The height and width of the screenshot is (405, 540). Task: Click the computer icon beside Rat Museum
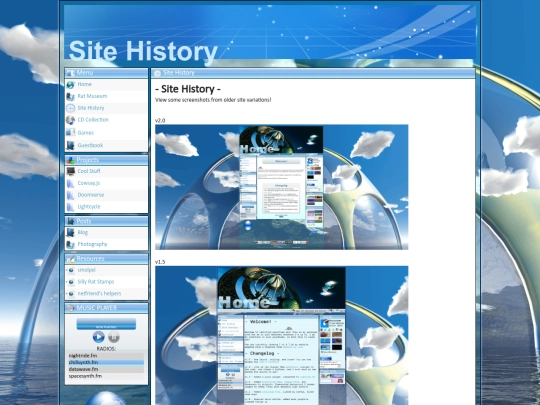[71, 96]
